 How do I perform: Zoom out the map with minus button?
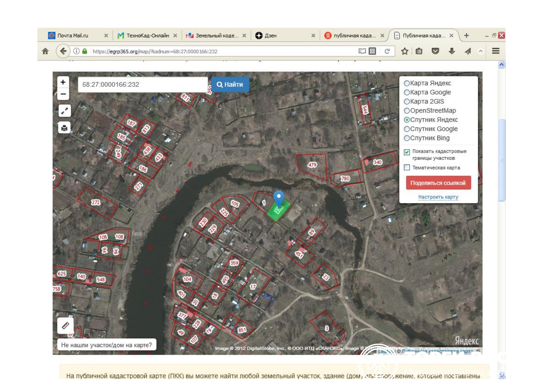pyautogui.click(x=63, y=94)
